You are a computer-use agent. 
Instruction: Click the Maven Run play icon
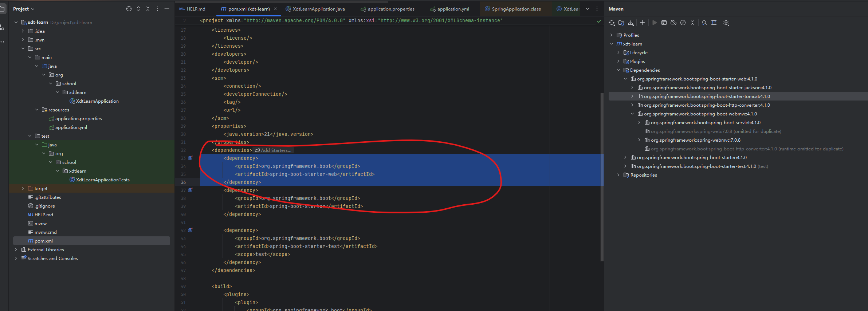[655, 23]
